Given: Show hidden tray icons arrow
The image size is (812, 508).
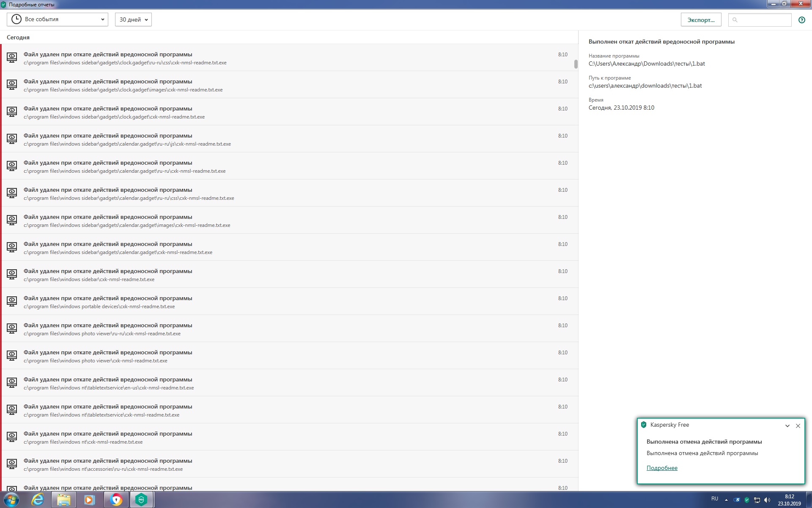Looking at the screenshot, I should pyautogui.click(x=726, y=500).
